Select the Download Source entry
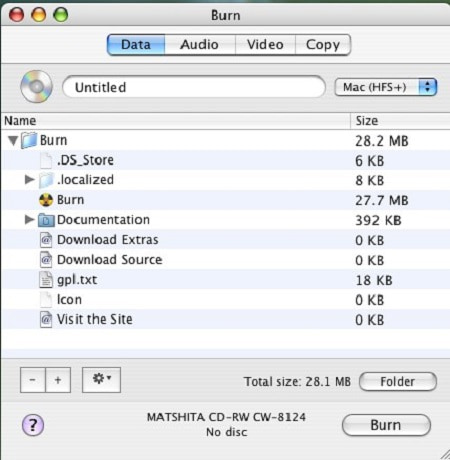The width and height of the screenshot is (450, 460). 110,260
